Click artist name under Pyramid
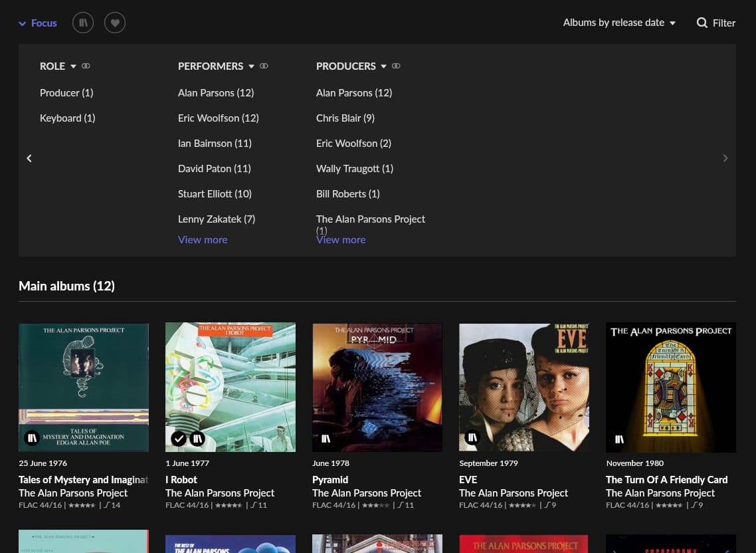 click(367, 493)
